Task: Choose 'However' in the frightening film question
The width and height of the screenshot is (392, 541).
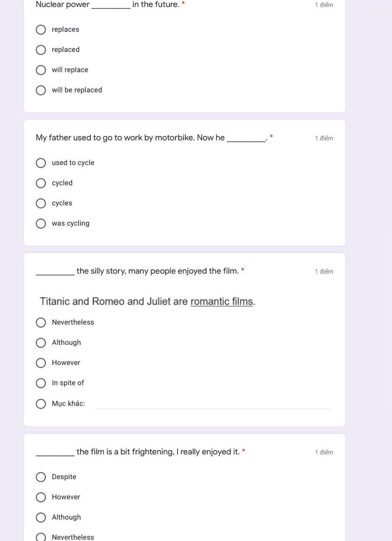Action: pos(41,497)
